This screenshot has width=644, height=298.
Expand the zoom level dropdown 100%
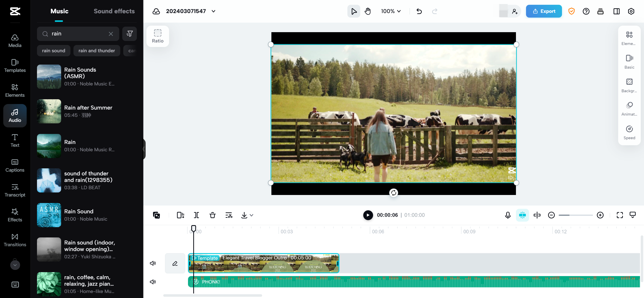tap(390, 11)
